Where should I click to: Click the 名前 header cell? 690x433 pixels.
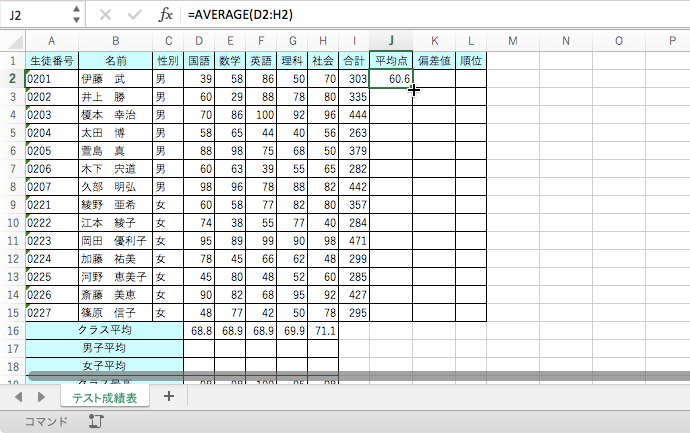tap(116, 61)
